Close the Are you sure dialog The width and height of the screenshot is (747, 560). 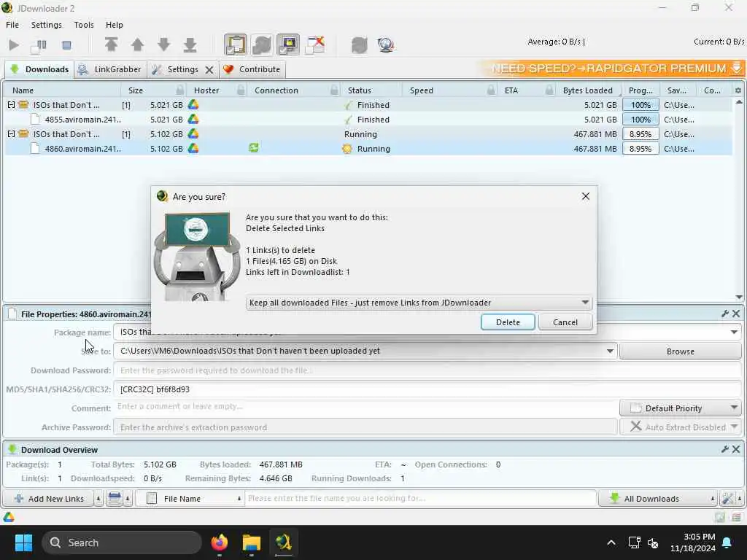(x=586, y=196)
